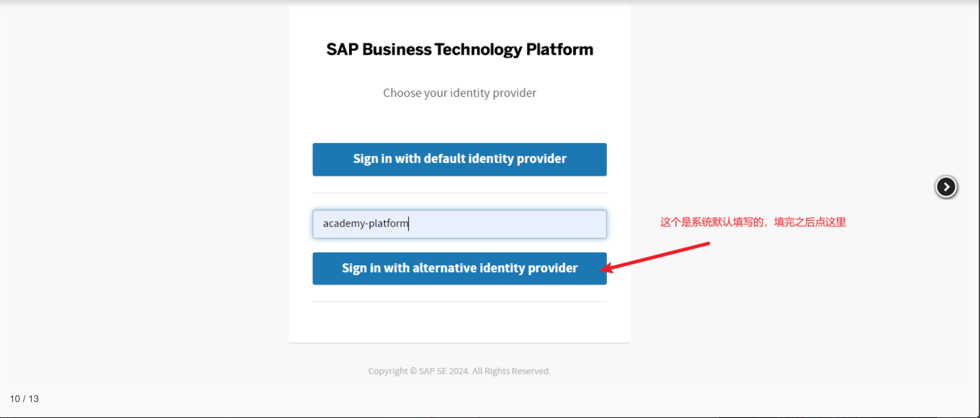Click empty right side of the identity field
980x418 pixels.
[537, 224]
